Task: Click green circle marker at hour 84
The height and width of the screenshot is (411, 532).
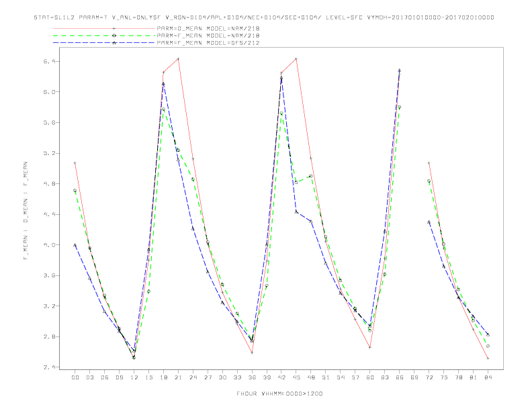Action: pos(488,346)
